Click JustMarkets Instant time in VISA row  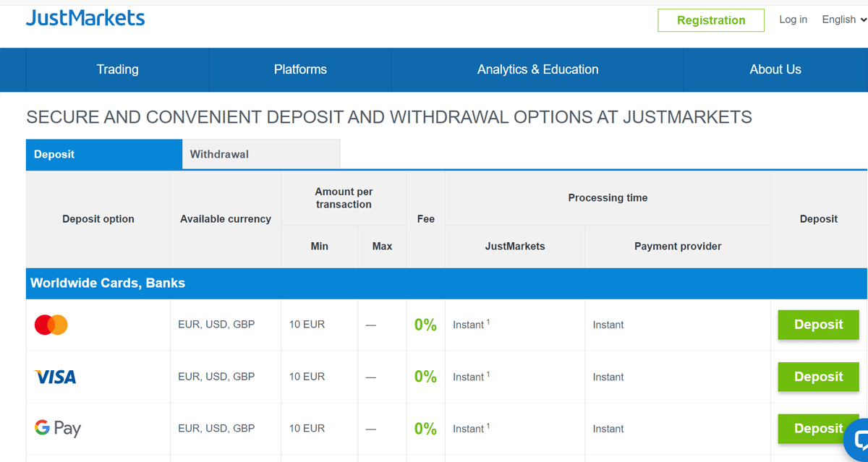[471, 377]
